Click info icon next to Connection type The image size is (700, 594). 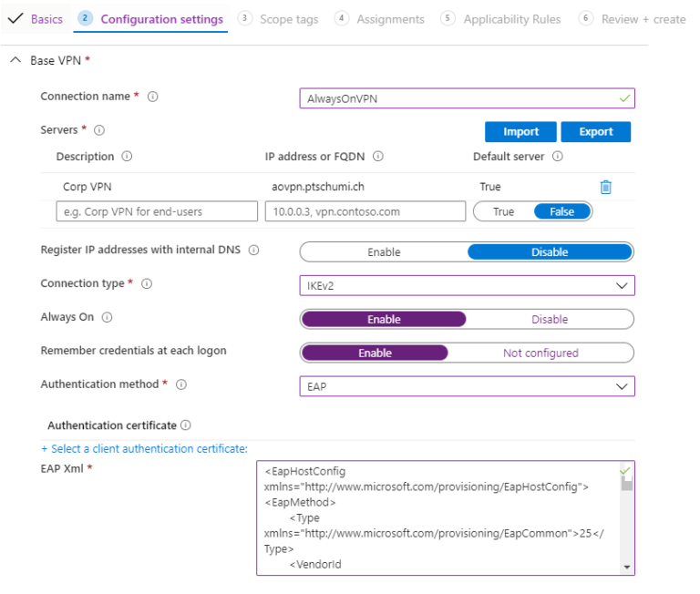pos(147,284)
